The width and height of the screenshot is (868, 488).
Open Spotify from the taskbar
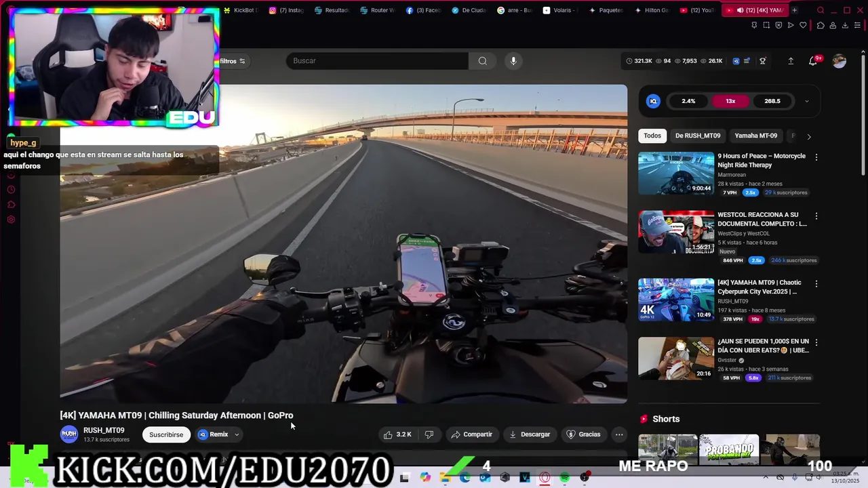point(564,478)
